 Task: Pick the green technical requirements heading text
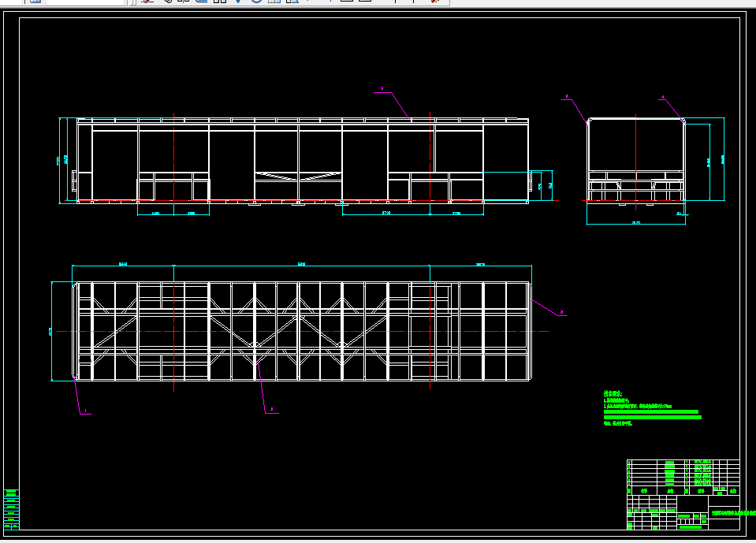pos(613,393)
